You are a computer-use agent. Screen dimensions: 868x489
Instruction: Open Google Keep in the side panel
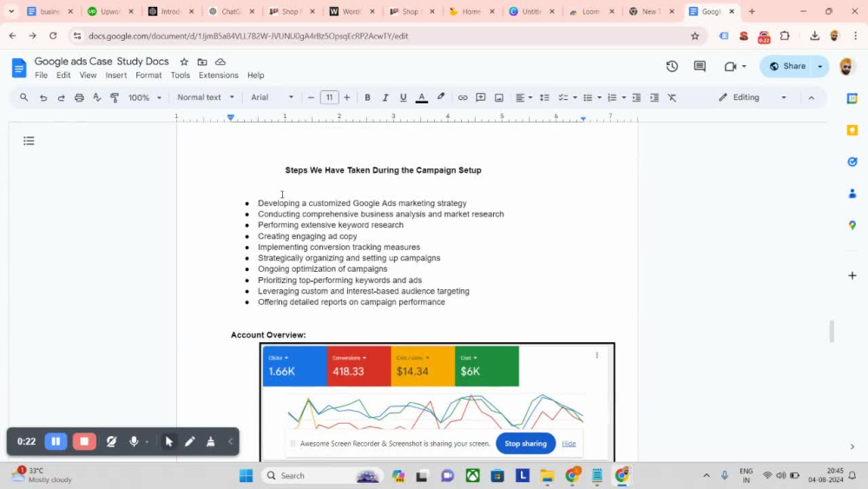(x=852, y=130)
